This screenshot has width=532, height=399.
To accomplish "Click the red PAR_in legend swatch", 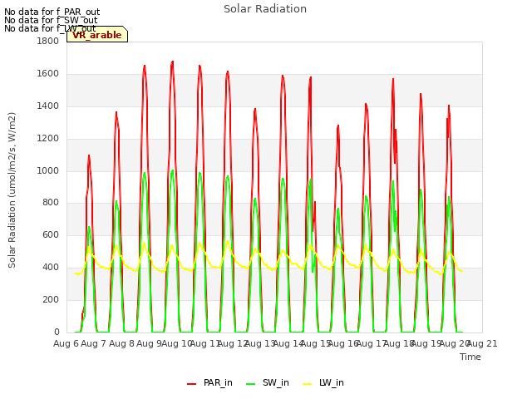I will click(x=191, y=384).
